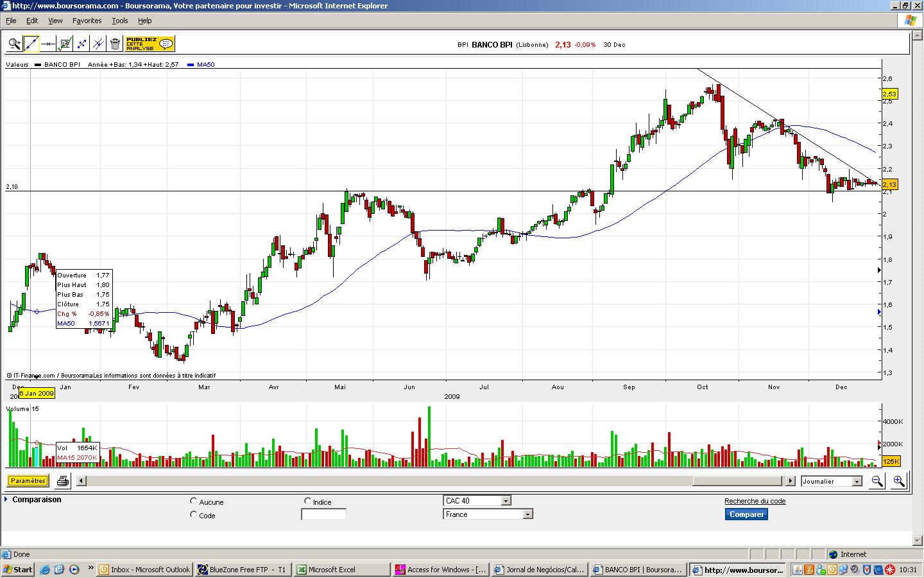Click the Volume 15 label

[x=22, y=409]
